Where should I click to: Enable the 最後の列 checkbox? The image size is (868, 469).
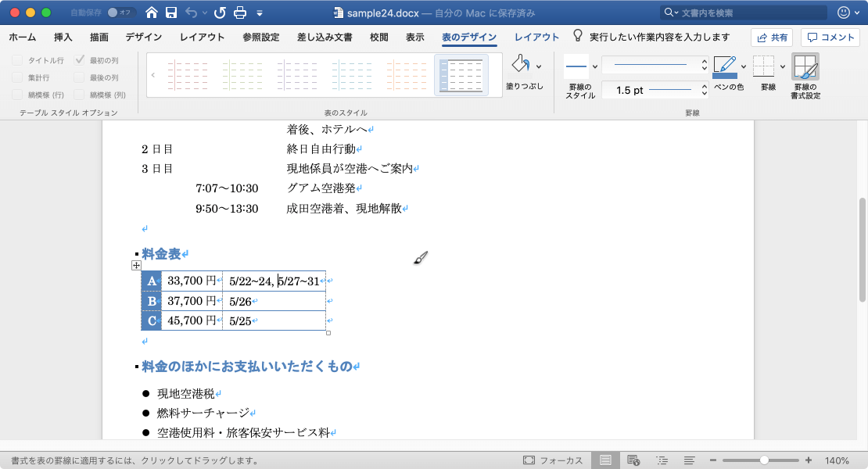coord(79,77)
